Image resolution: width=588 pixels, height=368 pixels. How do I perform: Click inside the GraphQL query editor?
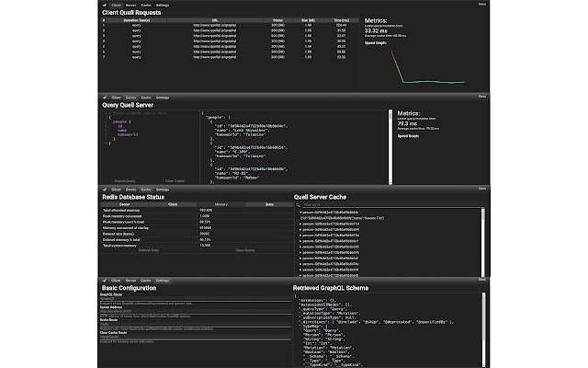pos(150,144)
